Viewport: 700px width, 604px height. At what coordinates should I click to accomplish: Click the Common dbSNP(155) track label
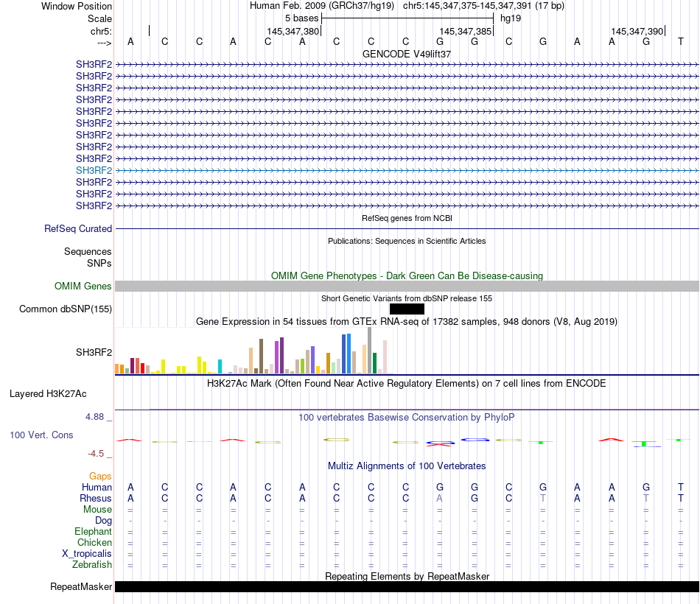[65, 309]
